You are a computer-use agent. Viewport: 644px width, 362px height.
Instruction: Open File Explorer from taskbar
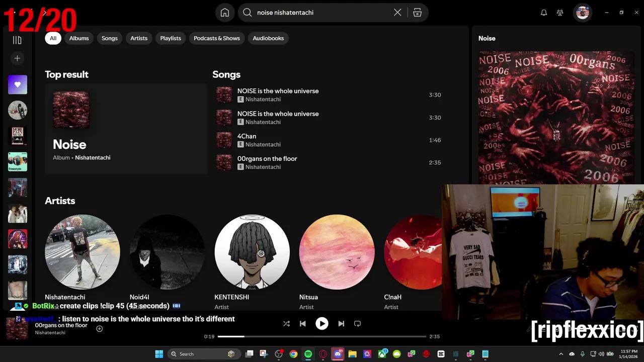pos(352,354)
